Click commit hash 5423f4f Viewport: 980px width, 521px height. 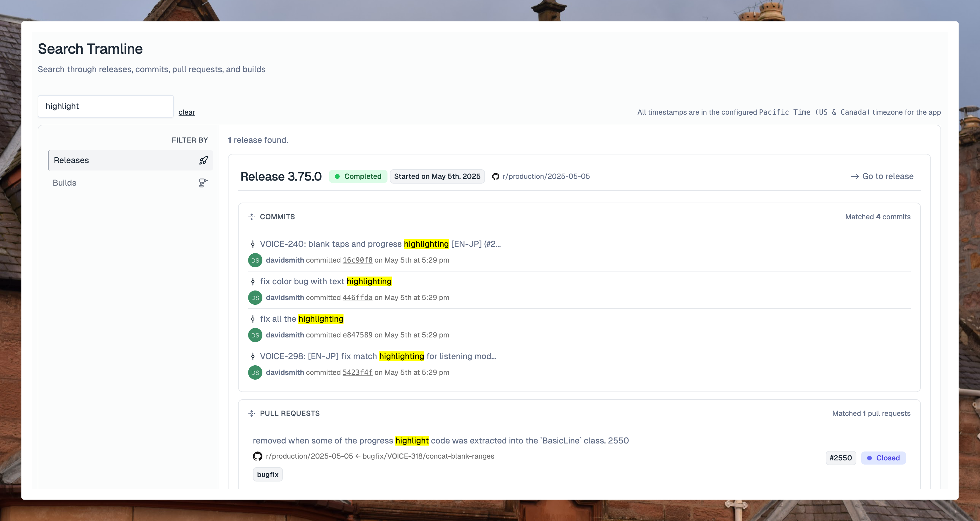click(x=357, y=372)
